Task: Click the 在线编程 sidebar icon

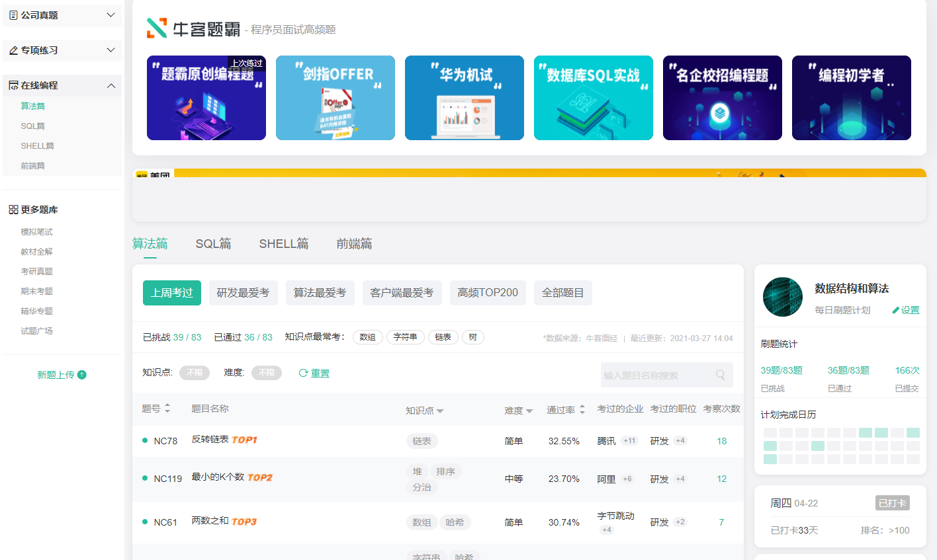Action: coord(13,85)
